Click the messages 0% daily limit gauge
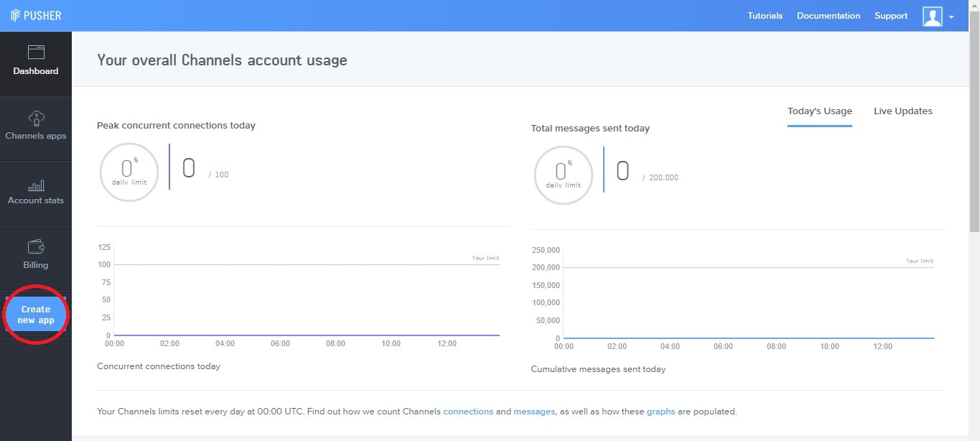980x441 pixels. [x=564, y=175]
